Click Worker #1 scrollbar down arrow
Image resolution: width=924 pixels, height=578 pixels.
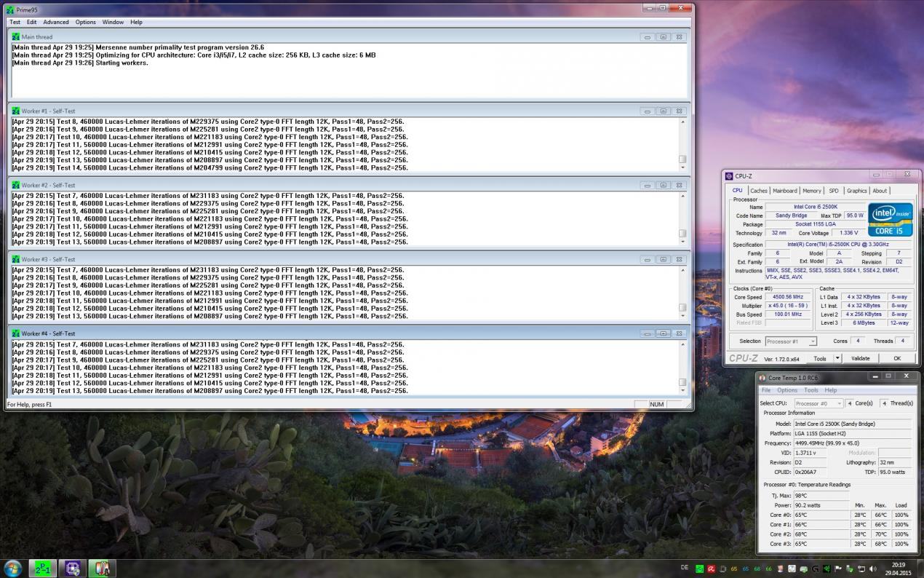tap(682, 167)
